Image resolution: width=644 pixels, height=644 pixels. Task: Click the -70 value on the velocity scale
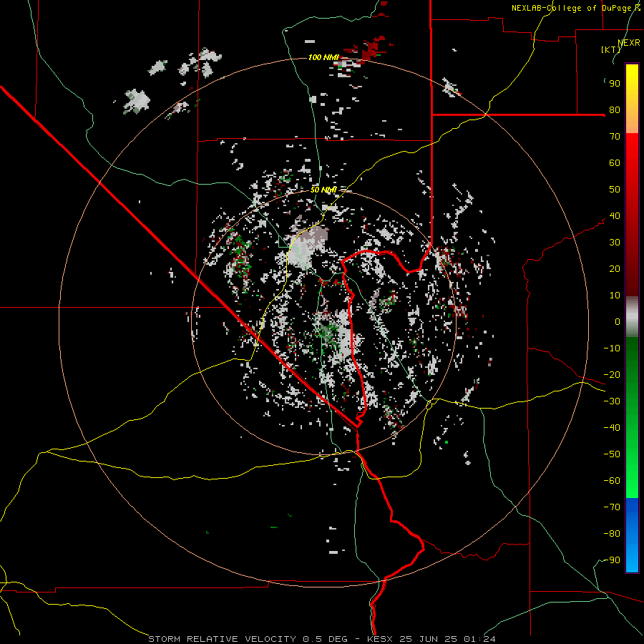pos(612,507)
